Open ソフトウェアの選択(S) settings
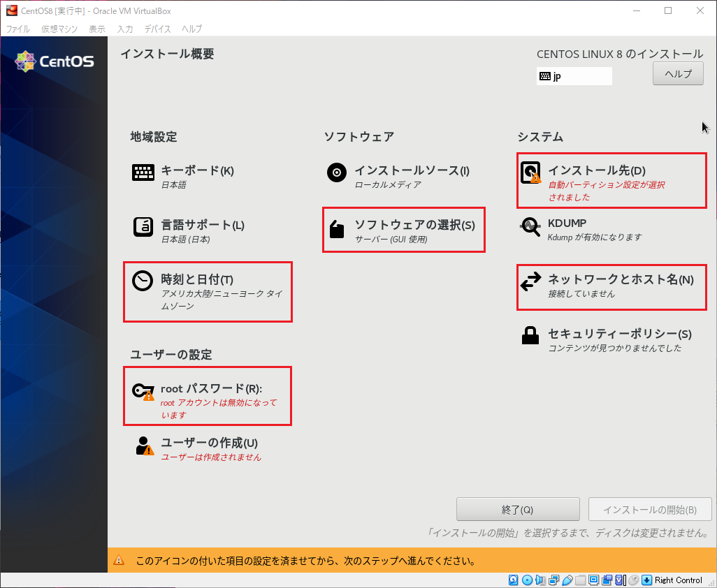 tap(404, 230)
